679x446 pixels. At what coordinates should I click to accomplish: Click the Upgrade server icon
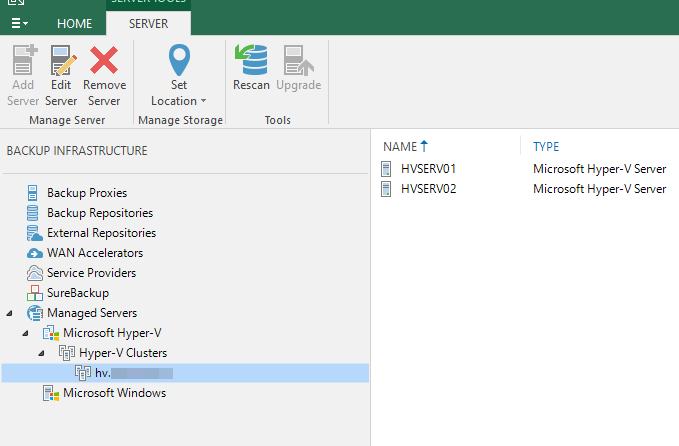coord(298,60)
